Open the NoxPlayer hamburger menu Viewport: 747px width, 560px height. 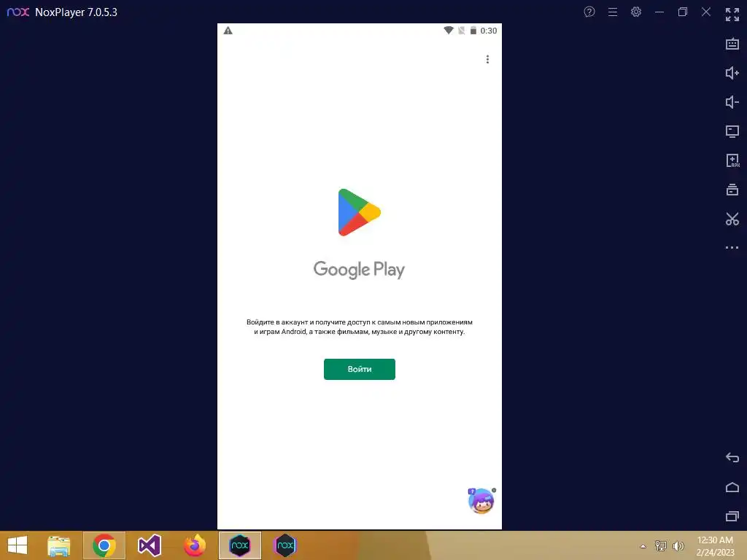pyautogui.click(x=613, y=12)
